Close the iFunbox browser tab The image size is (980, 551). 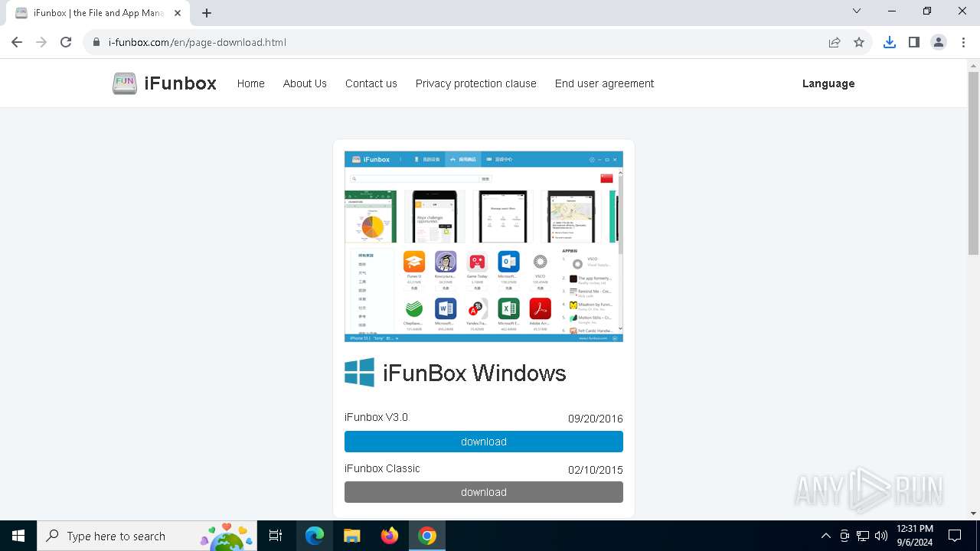(x=177, y=13)
